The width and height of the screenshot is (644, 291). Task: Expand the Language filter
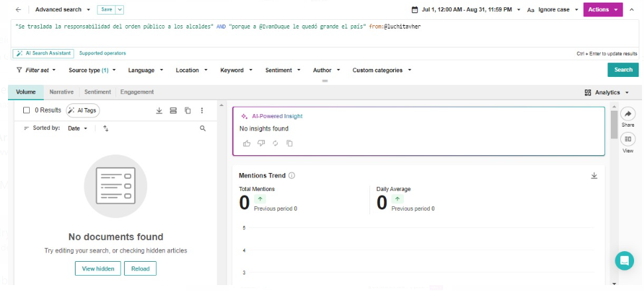(x=145, y=70)
